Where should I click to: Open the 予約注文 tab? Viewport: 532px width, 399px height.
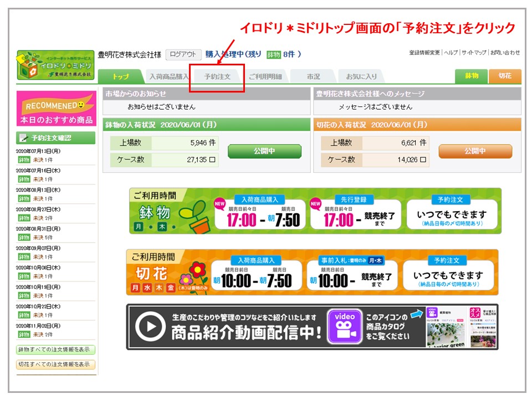(x=217, y=76)
